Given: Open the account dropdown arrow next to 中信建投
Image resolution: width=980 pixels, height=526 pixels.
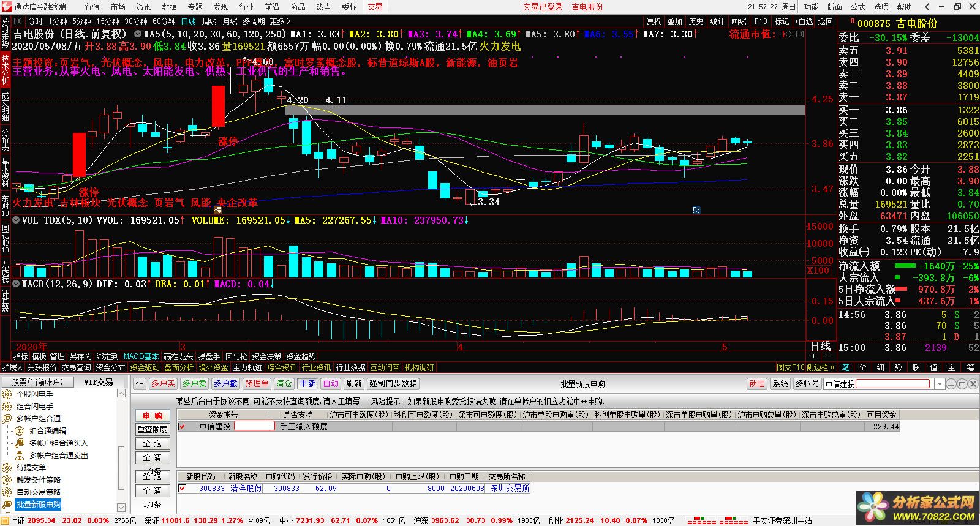Looking at the screenshot, I should 939,384.
